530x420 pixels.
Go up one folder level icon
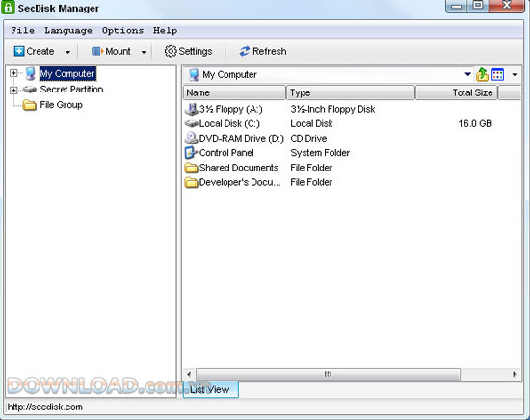click(482, 74)
